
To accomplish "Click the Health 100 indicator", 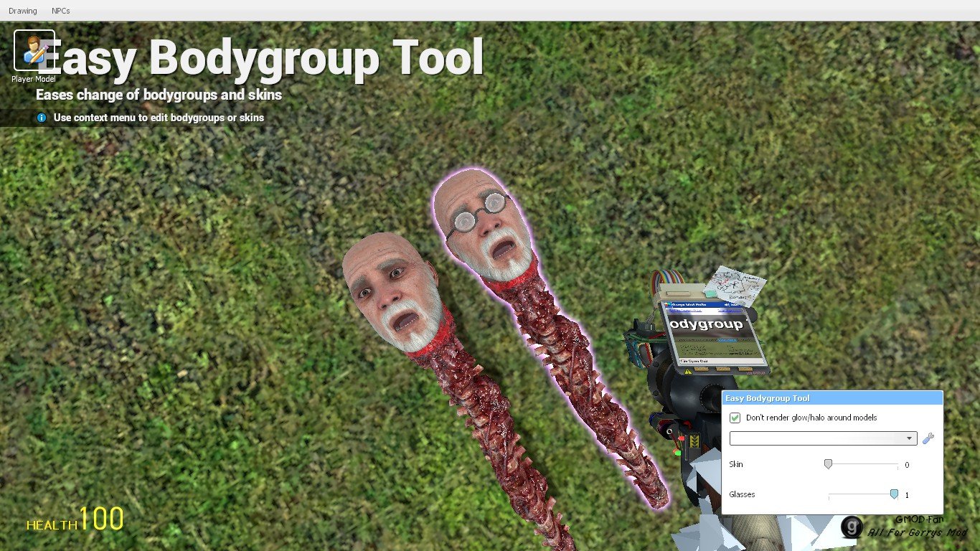I will [75, 520].
